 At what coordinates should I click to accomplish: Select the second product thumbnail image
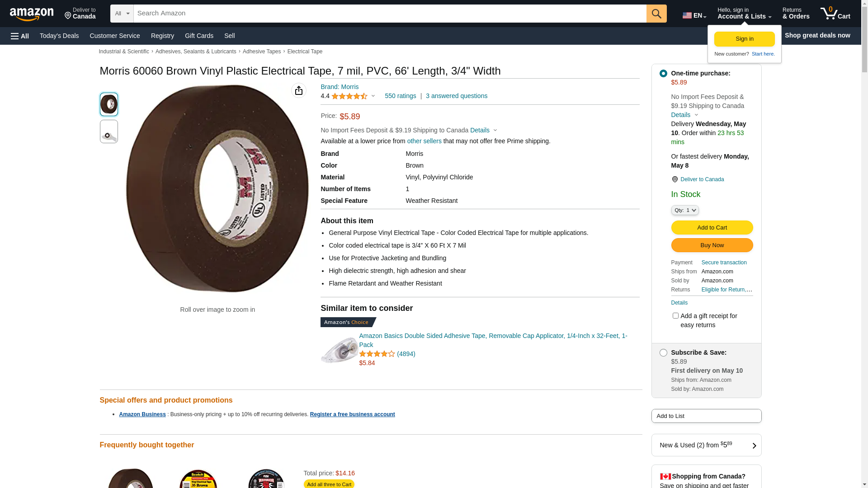109,131
